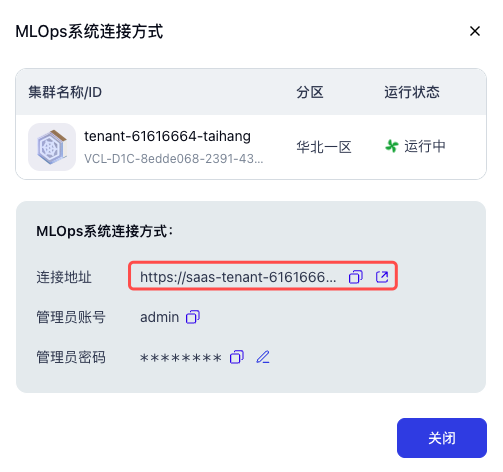Click the 分区 column header
This screenshot has width=503, height=472.
(x=310, y=92)
